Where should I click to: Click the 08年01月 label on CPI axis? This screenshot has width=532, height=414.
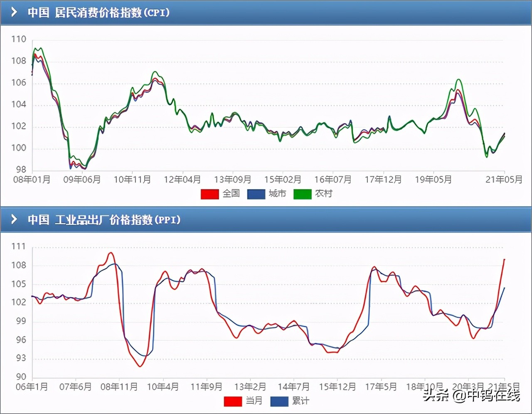(32, 180)
